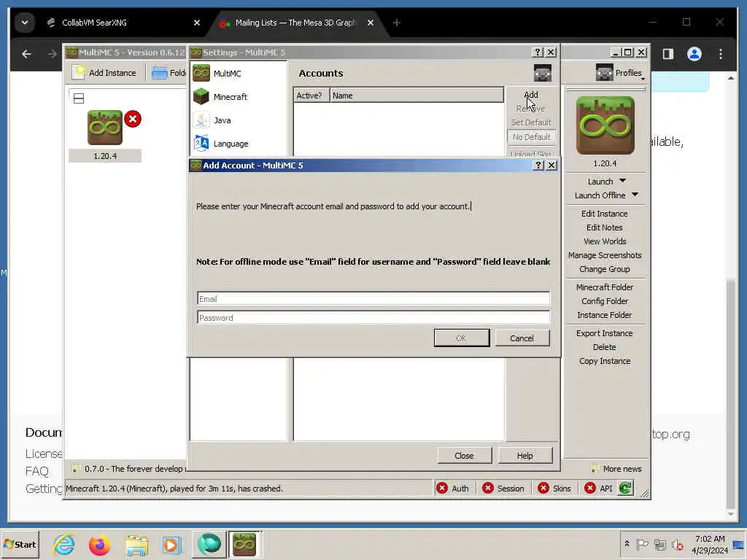Click the Name column header
The width and height of the screenshot is (747, 560).
point(417,96)
